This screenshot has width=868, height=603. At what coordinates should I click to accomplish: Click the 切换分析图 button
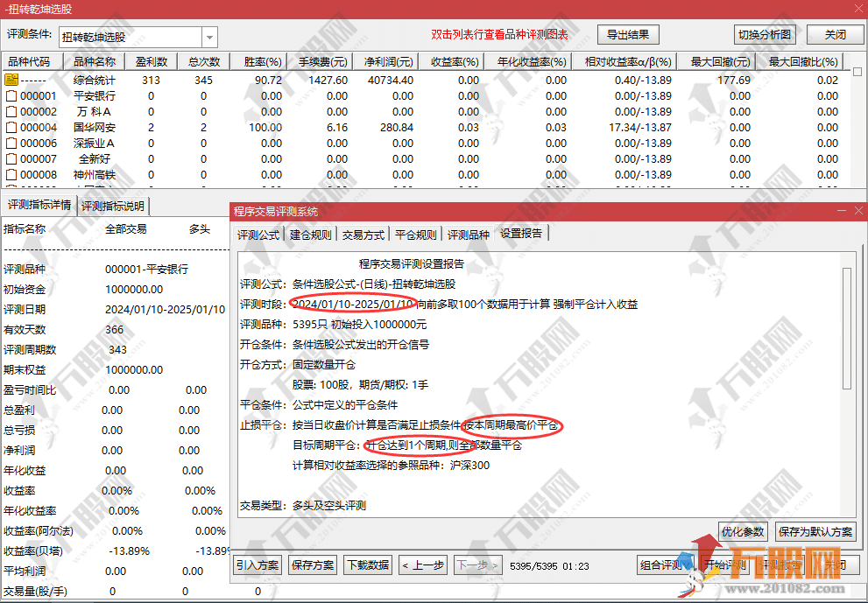tap(764, 35)
